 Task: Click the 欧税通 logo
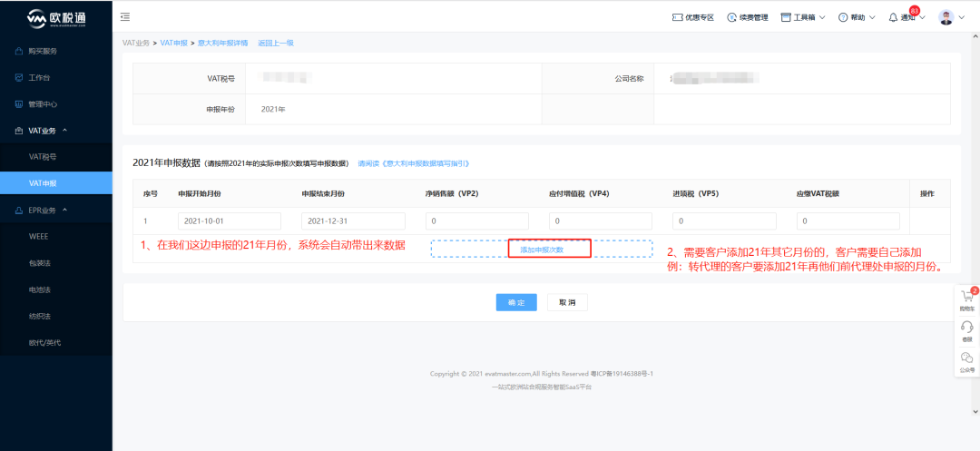[x=56, y=19]
